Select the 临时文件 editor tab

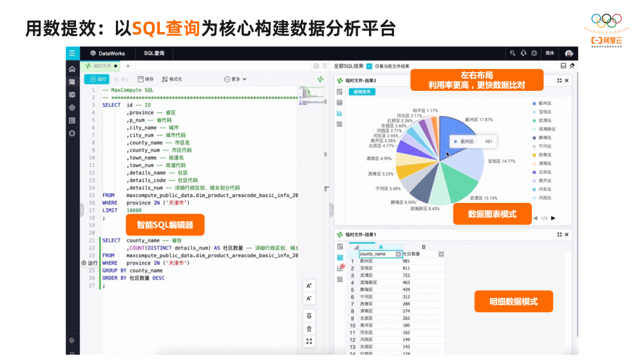[x=101, y=66]
